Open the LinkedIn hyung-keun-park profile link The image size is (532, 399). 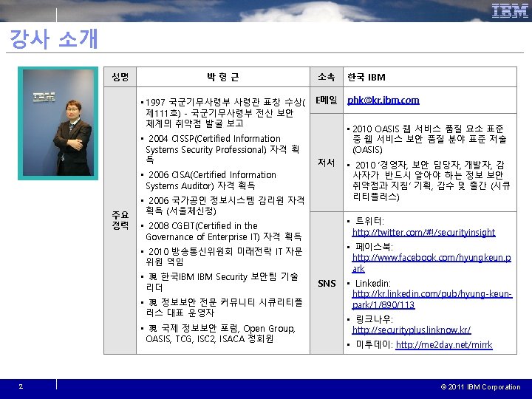(x=432, y=299)
